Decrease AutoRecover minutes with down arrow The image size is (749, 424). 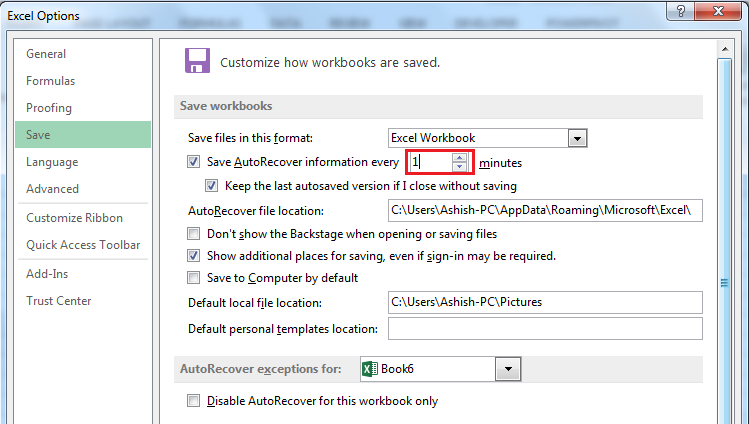(x=460, y=167)
